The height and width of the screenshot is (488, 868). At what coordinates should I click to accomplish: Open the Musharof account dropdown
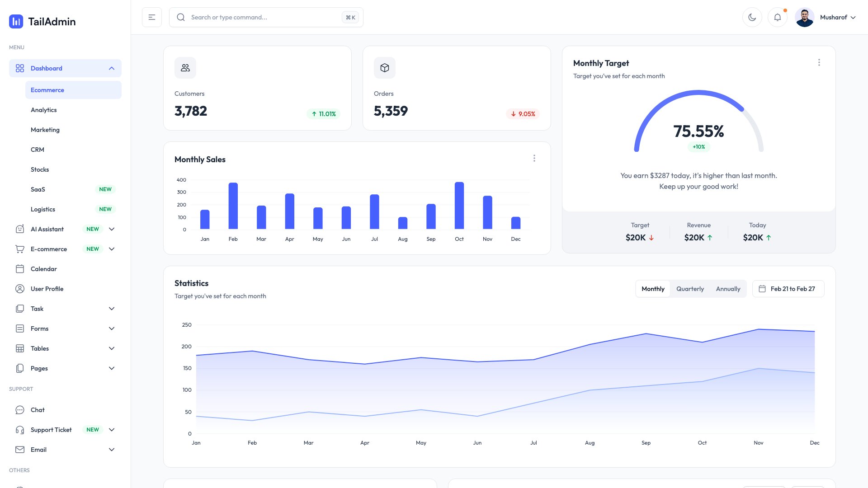tap(837, 17)
